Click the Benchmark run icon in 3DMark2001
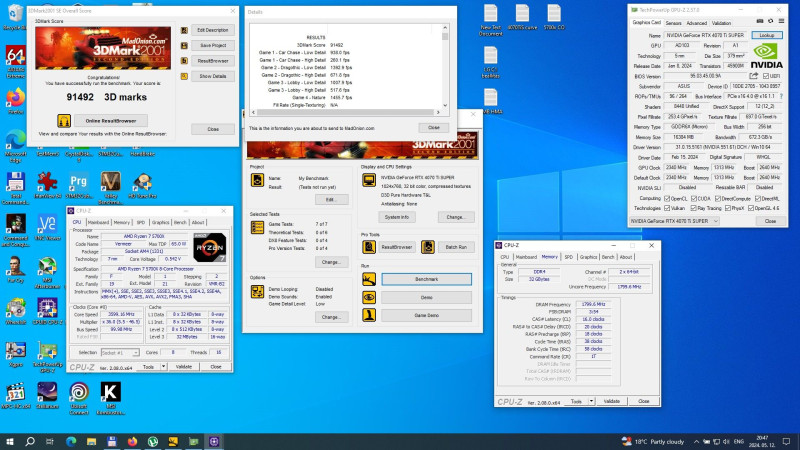Screen dimensions: 800x450 [x=369, y=279]
